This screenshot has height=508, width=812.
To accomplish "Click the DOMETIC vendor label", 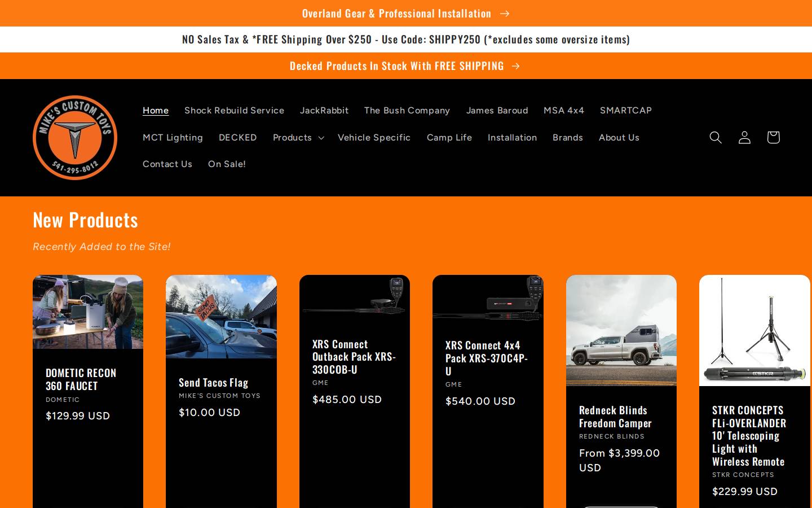I will coord(63,400).
